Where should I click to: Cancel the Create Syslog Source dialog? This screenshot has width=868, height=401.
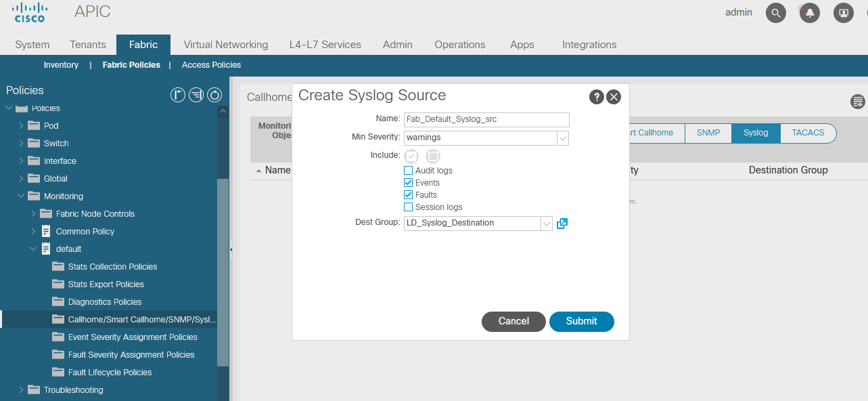tap(513, 321)
